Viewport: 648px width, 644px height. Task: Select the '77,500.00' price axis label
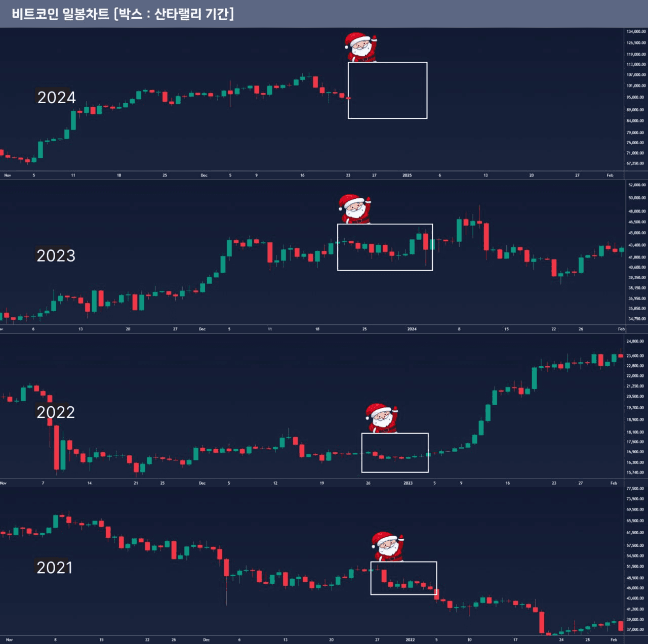(x=635, y=488)
